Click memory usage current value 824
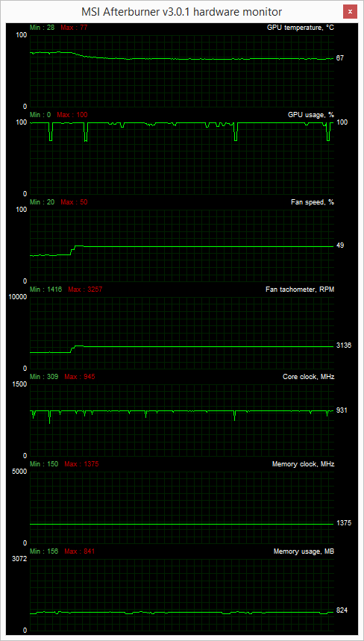Image resolution: width=364 pixels, height=641 pixels. tap(342, 610)
